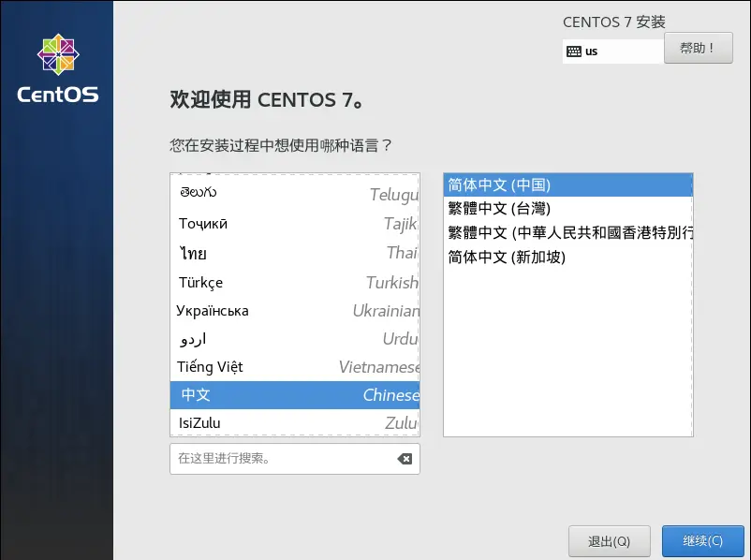Choose IsiZulu Zulu language row

[295, 422]
